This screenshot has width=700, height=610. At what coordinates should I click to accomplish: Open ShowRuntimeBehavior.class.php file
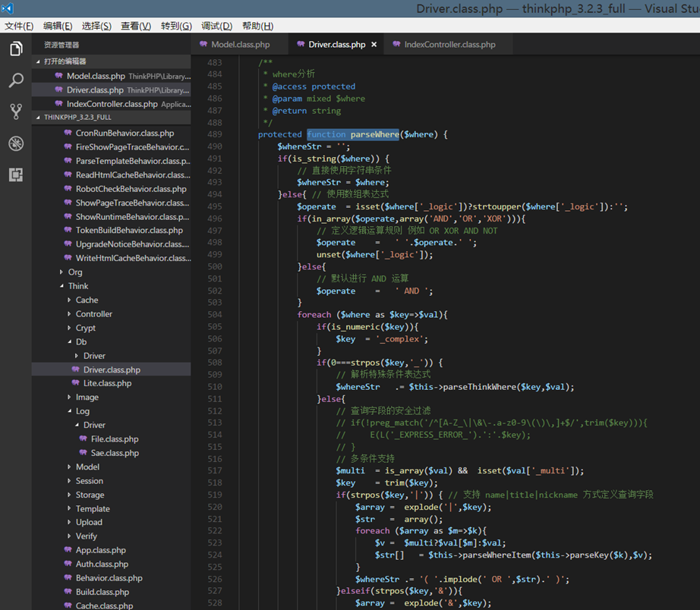111,216
